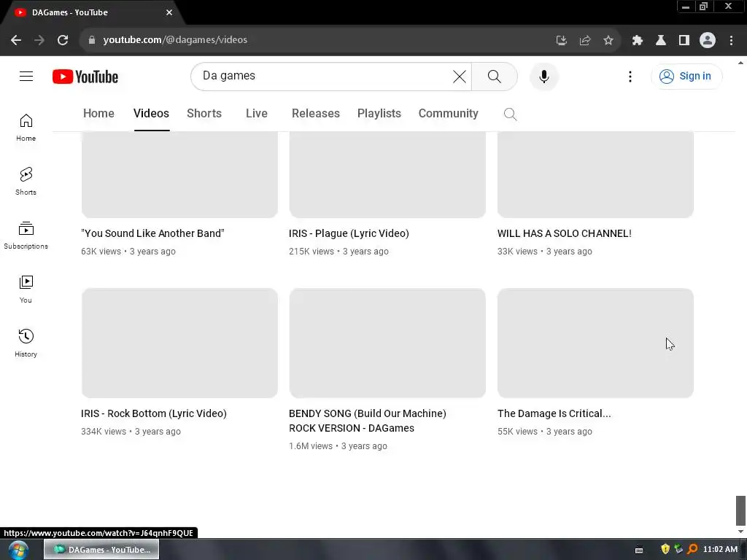This screenshot has width=747, height=560.
Task: Click the tray magnifier icon
Action: (x=693, y=549)
